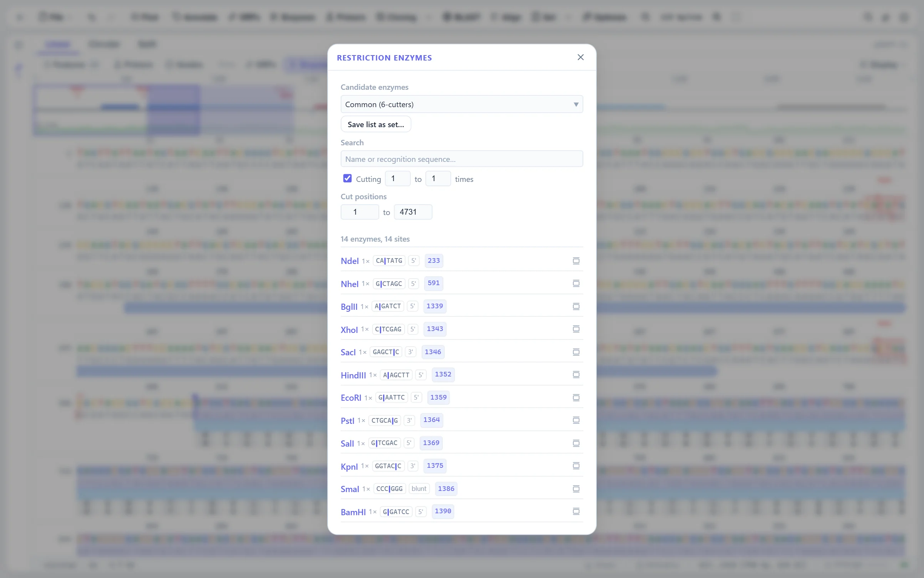Jump to HindIII cut position 1352

click(x=443, y=374)
